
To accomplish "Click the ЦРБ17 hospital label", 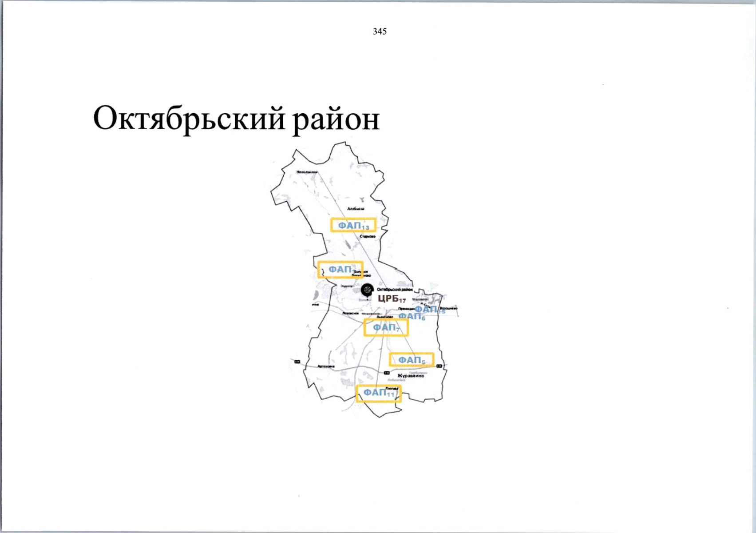I will (x=392, y=298).
